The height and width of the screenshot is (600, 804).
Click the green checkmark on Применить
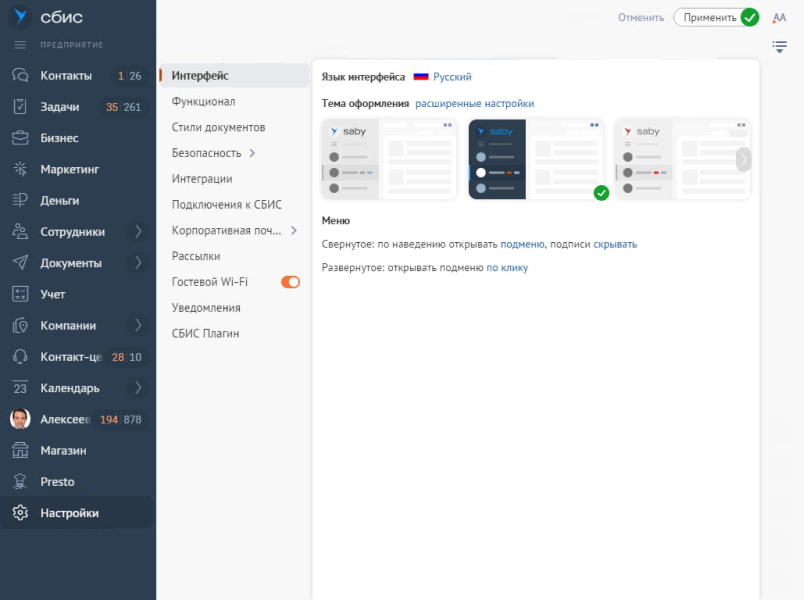[x=750, y=17]
